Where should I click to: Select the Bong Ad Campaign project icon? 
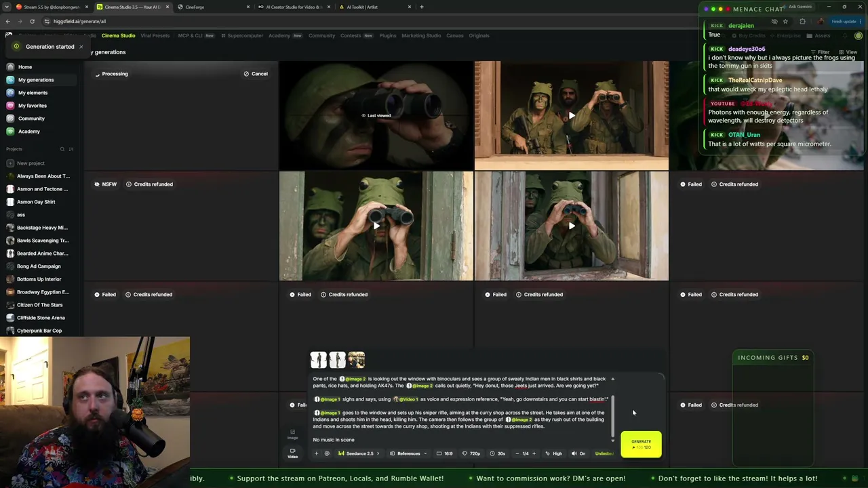(x=10, y=266)
